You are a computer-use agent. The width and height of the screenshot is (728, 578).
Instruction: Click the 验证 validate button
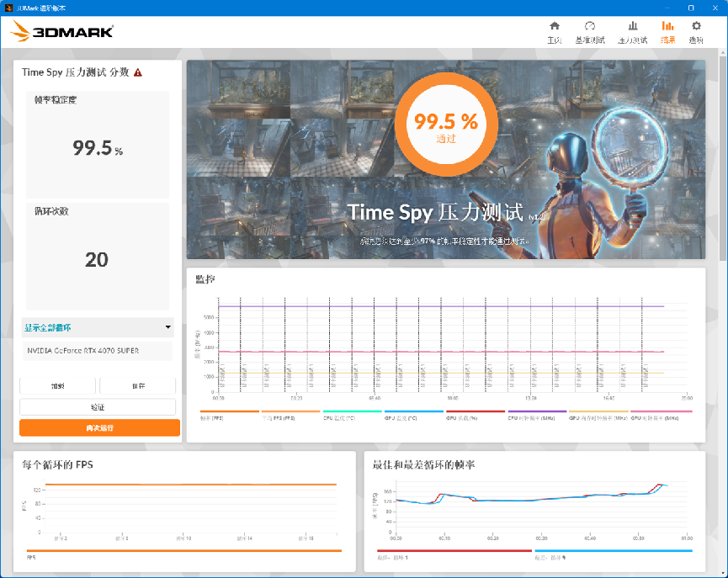[x=97, y=406]
